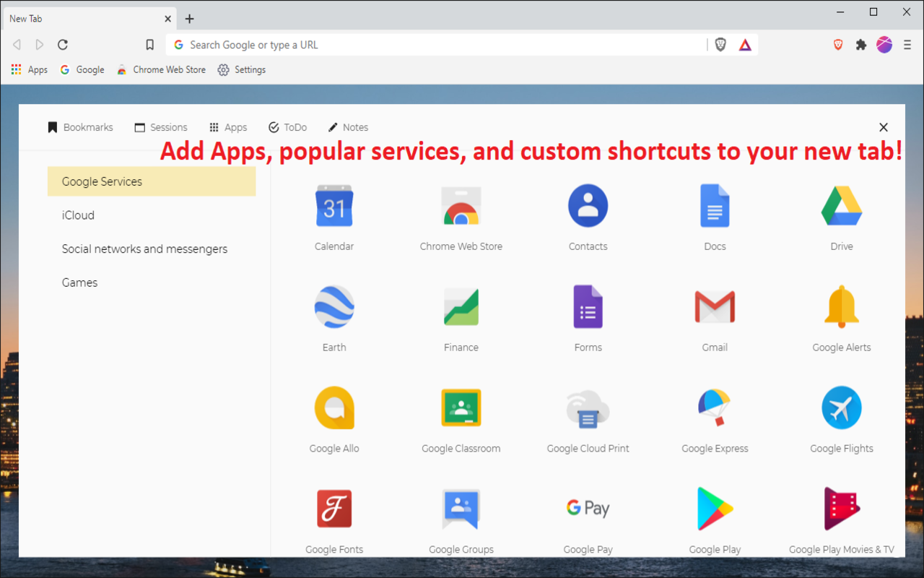Switch to the Sessions tab

[x=161, y=127]
